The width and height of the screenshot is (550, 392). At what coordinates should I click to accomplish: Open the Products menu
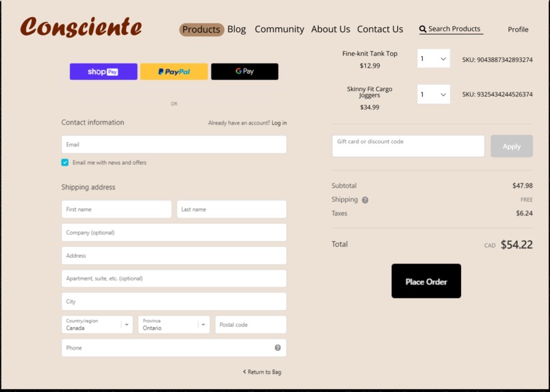click(x=201, y=29)
